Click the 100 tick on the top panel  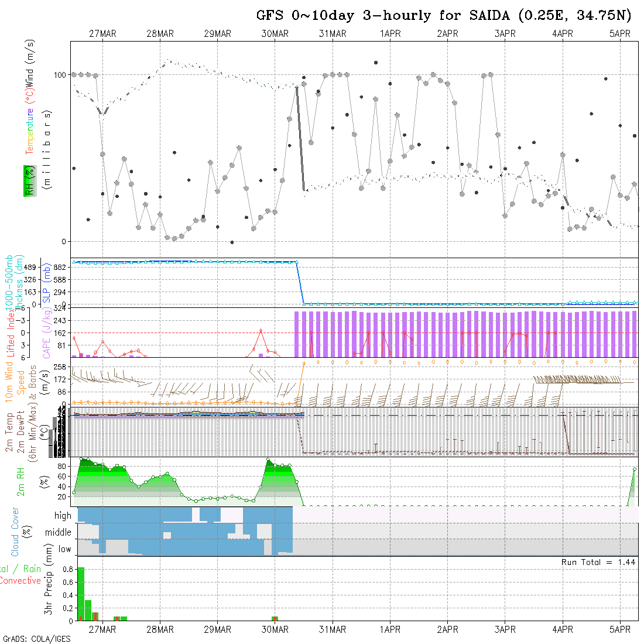click(61, 75)
